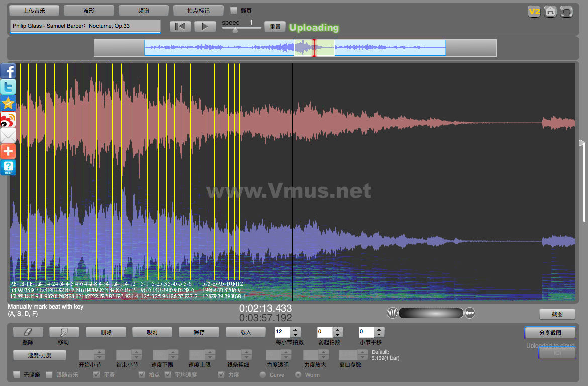Select the move tool (移动)
The image size is (588, 386).
click(64, 332)
